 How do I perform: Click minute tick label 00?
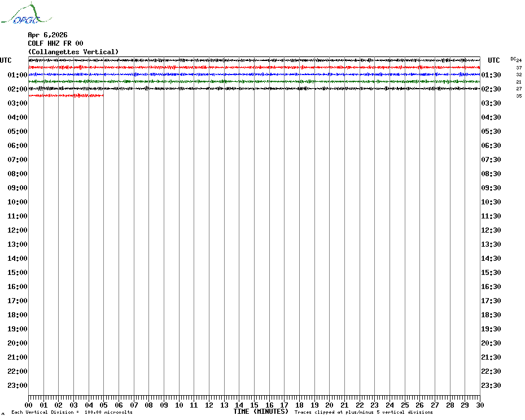click(x=28, y=405)
